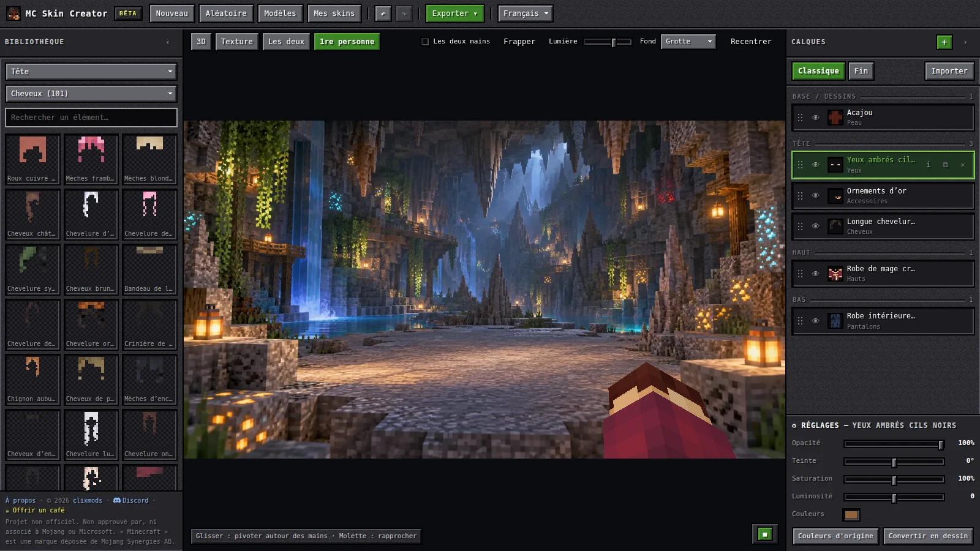Collapse the Calques panel arrow
Image resolution: width=980 pixels, height=551 pixels.
[965, 42]
